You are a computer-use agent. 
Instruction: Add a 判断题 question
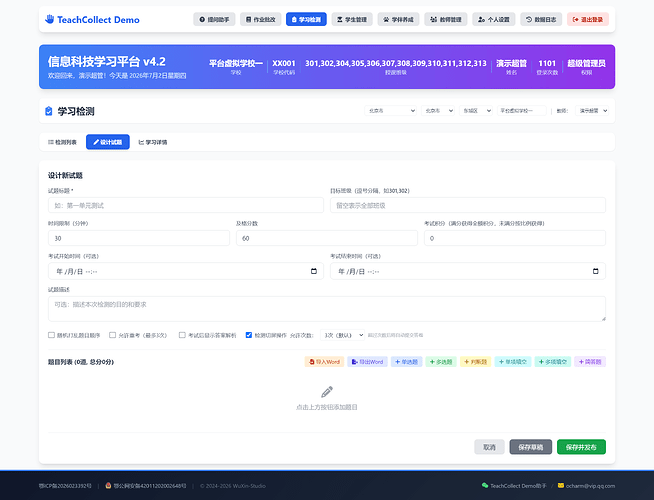pos(475,362)
